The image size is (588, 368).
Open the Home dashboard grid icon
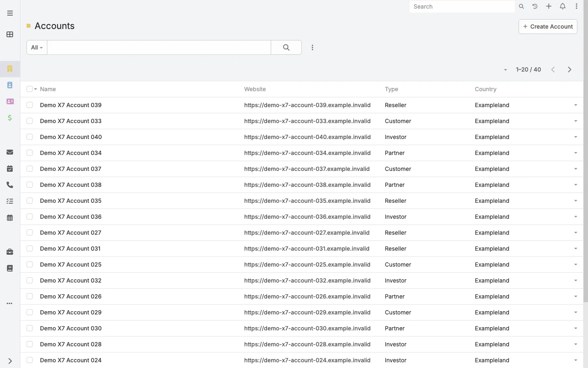10,34
